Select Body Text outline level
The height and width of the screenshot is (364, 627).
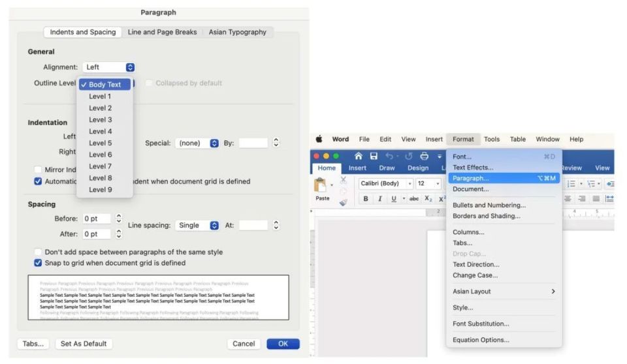[x=104, y=84]
